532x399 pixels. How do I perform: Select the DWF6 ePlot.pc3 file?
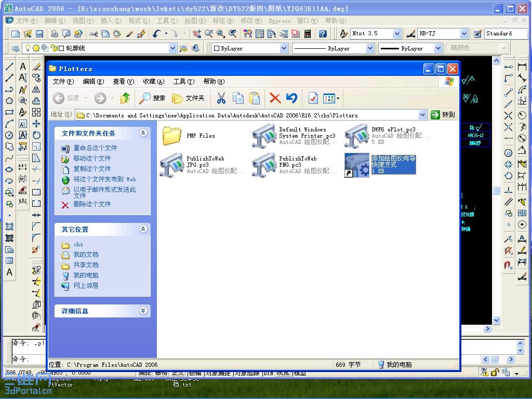click(387, 136)
